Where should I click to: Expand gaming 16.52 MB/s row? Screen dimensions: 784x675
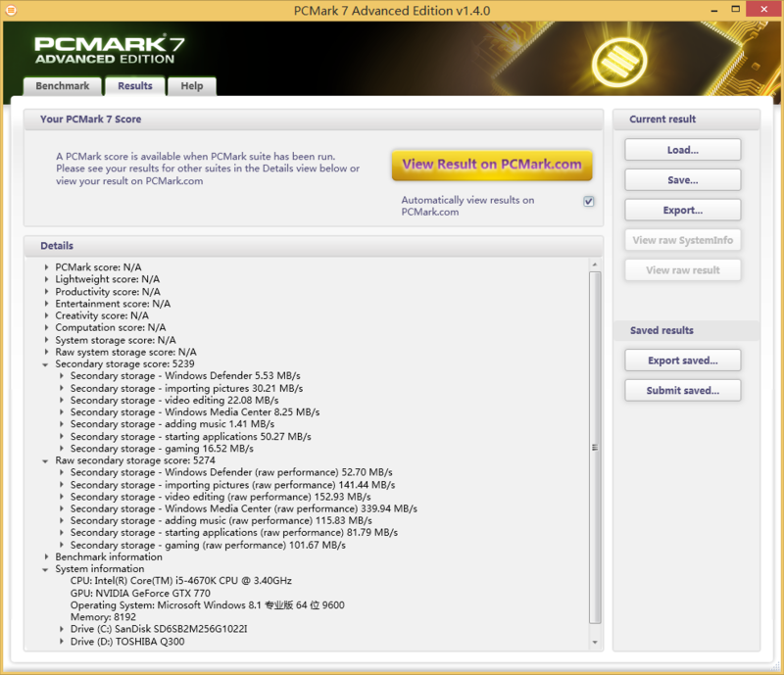point(62,449)
